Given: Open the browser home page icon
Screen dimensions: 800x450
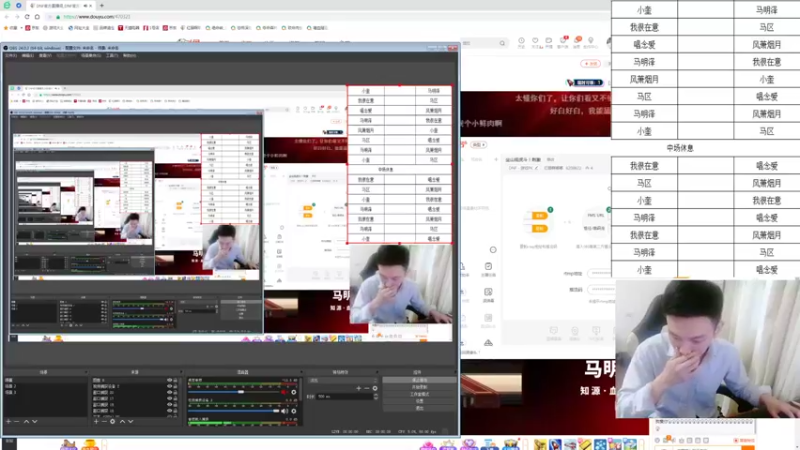Looking at the screenshot, I should coord(37,17).
